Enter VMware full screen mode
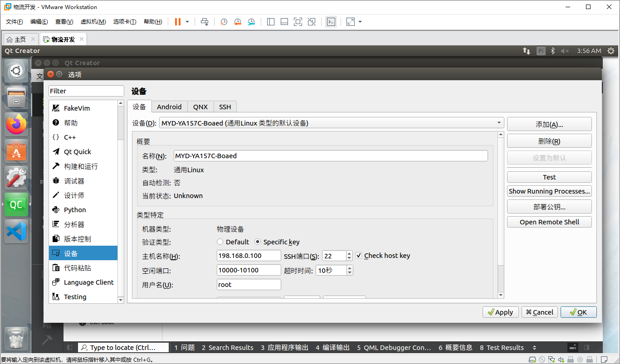This screenshot has width=620, height=364. [298, 22]
